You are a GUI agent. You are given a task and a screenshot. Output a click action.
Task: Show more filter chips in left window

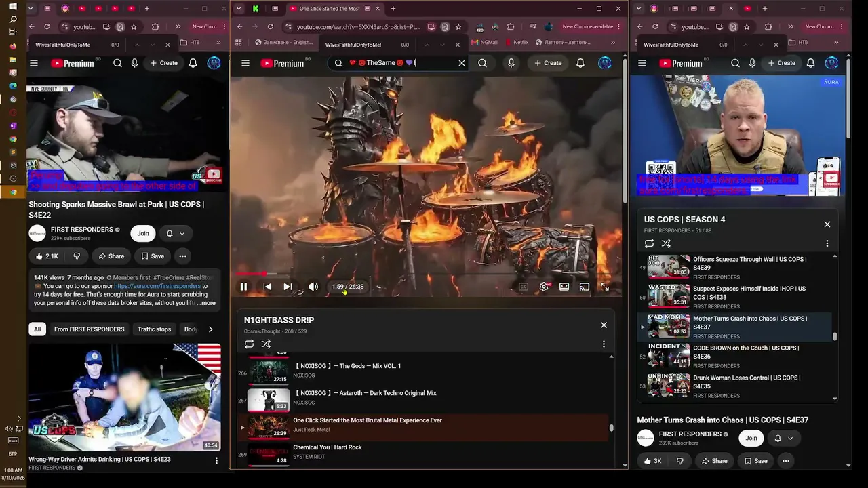tap(210, 329)
